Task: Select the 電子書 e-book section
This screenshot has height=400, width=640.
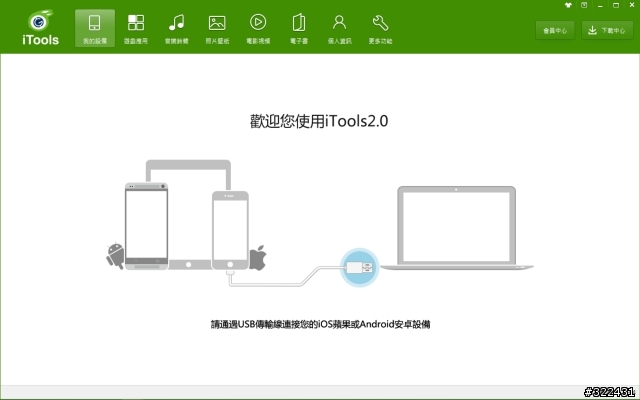Action: click(x=299, y=28)
